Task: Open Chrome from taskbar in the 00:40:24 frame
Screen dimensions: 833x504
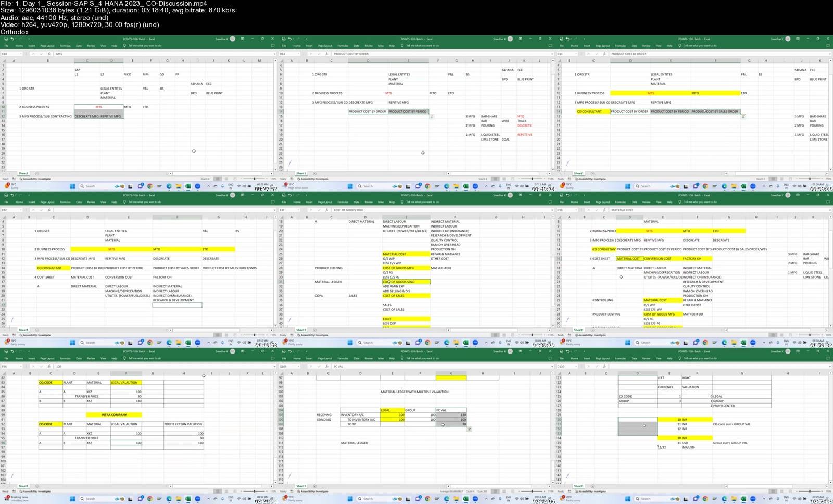Action: tap(427, 186)
